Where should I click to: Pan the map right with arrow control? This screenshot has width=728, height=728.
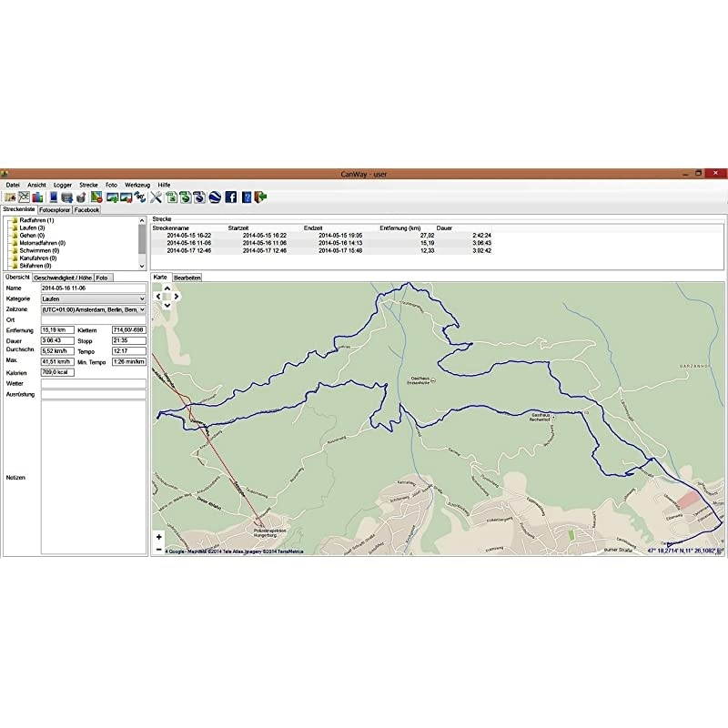coord(177,296)
